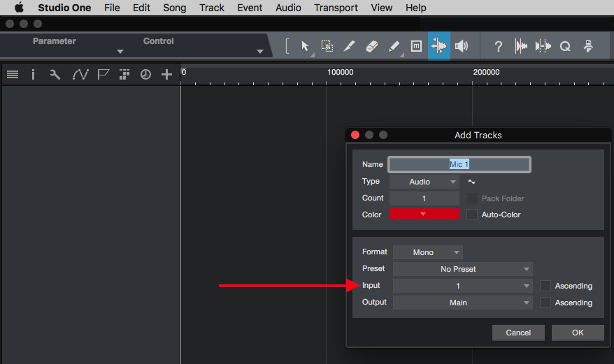Screen dimensions: 614x364
Task: Check Ascending next to Input
Action: [545, 286]
